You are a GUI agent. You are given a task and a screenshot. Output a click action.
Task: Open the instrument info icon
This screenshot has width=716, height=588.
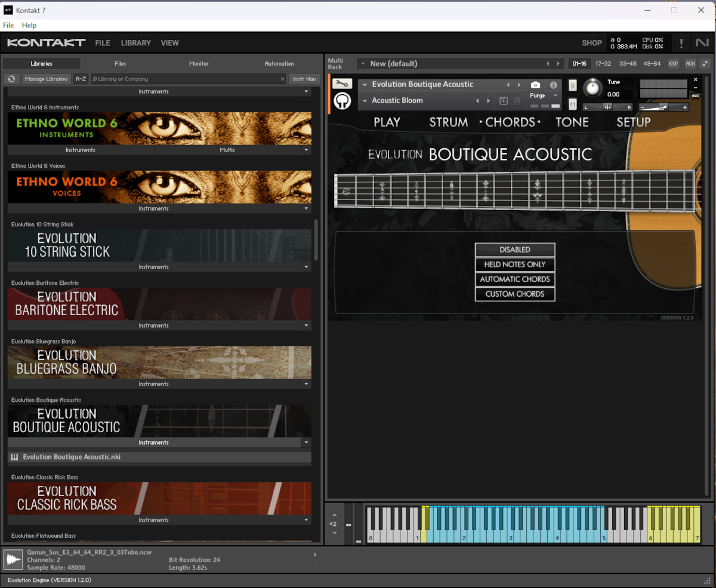tap(553, 85)
